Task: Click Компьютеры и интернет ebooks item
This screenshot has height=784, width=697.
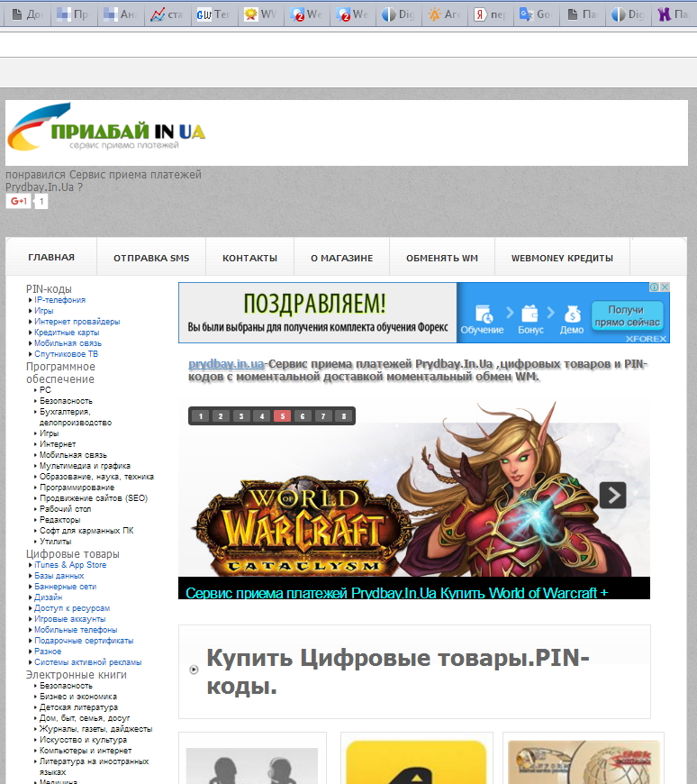Action: tap(86, 751)
